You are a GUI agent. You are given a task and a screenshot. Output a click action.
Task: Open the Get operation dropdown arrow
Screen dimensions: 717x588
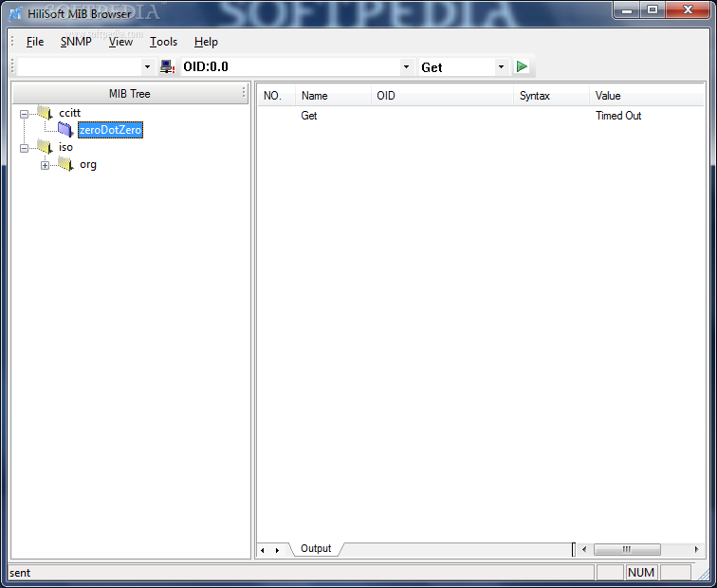[x=501, y=66]
